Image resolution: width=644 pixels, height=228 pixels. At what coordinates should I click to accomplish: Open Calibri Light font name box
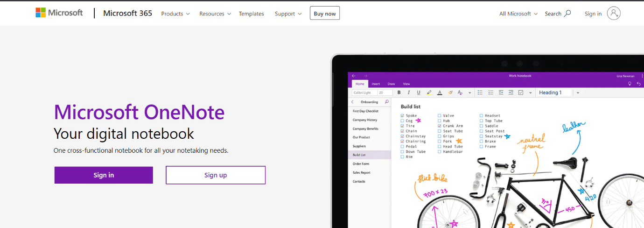point(364,93)
